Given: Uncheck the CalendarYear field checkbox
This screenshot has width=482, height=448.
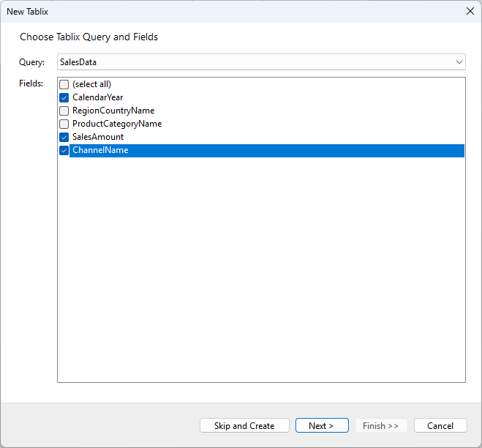Looking at the screenshot, I should point(64,97).
